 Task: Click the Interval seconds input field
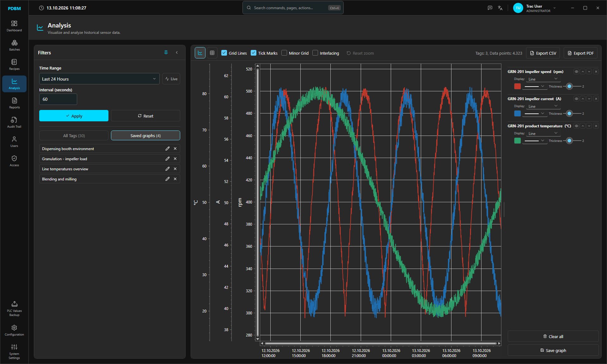(58, 99)
